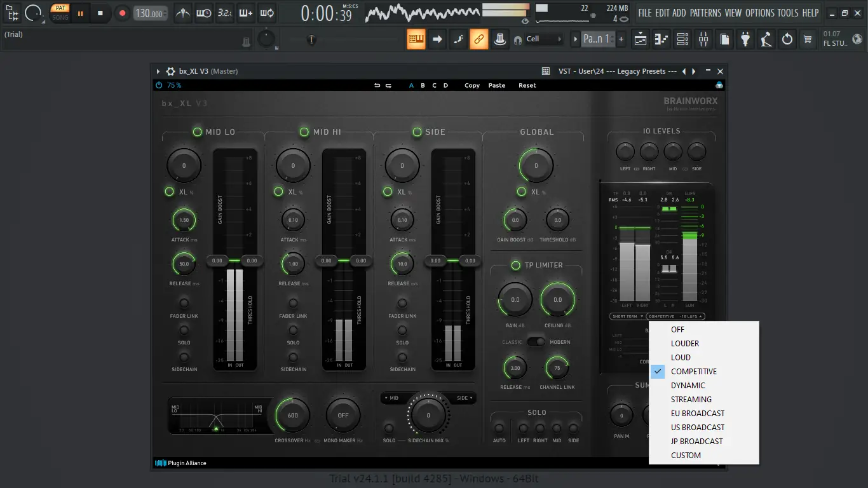The width and height of the screenshot is (868, 488).
Task: Click the metronome icon
Action: tap(183, 13)
